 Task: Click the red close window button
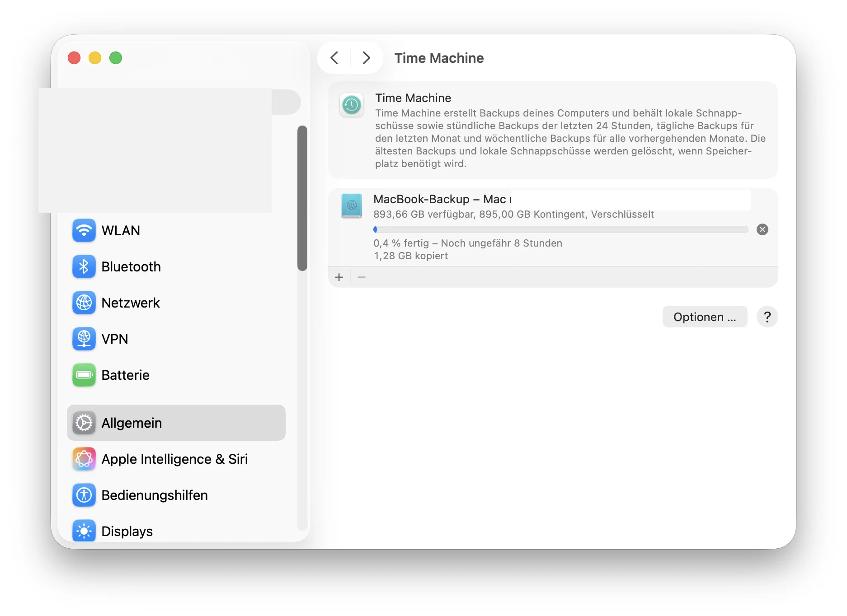pyautogui.click(x=74, y=58)
